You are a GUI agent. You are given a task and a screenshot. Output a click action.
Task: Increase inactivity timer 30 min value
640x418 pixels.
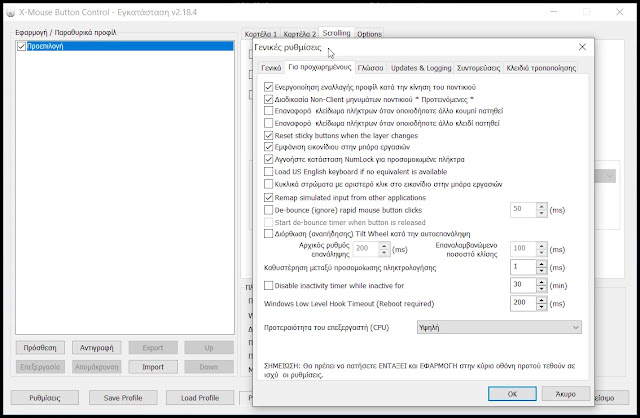point(541,282)
